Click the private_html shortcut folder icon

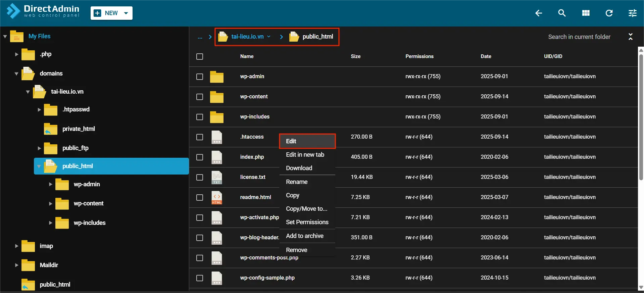tap(51, 129)
